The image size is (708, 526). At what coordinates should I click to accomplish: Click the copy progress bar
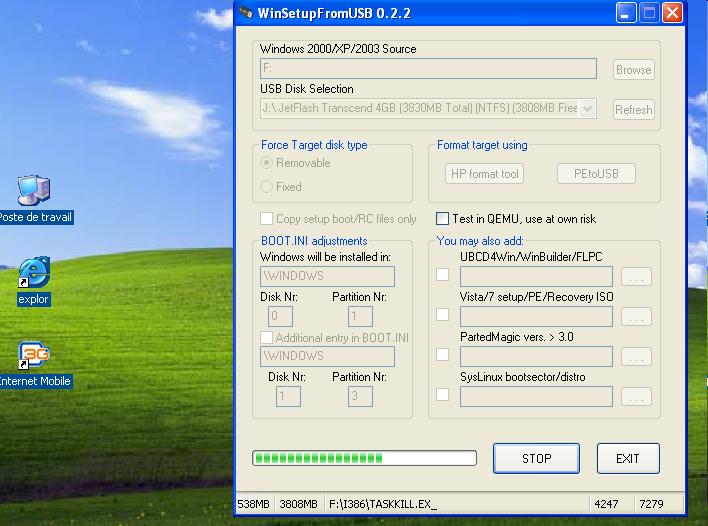364,458
